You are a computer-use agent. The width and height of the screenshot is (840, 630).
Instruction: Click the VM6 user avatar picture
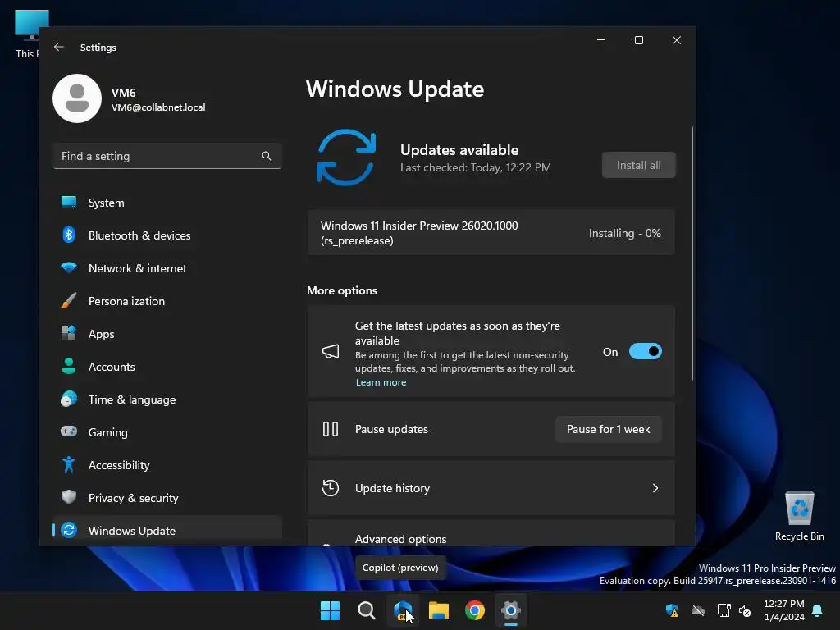[77, 98]
